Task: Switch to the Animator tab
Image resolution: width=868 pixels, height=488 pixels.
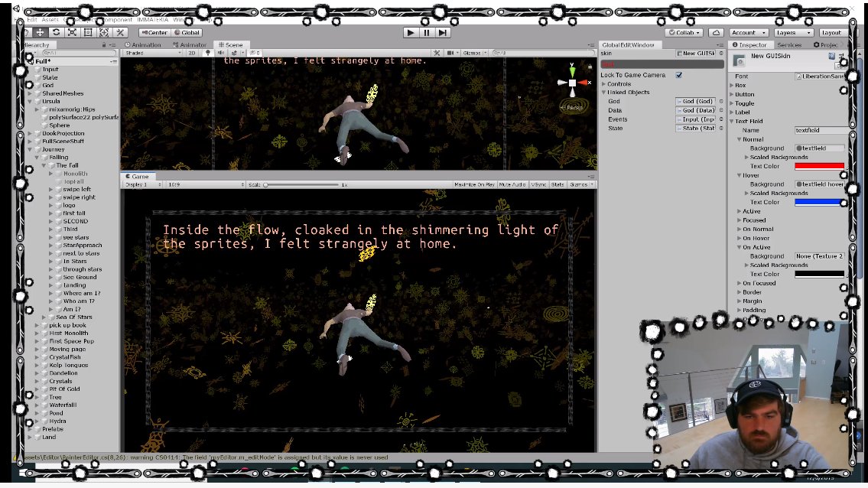Action: tap(190, 45)
